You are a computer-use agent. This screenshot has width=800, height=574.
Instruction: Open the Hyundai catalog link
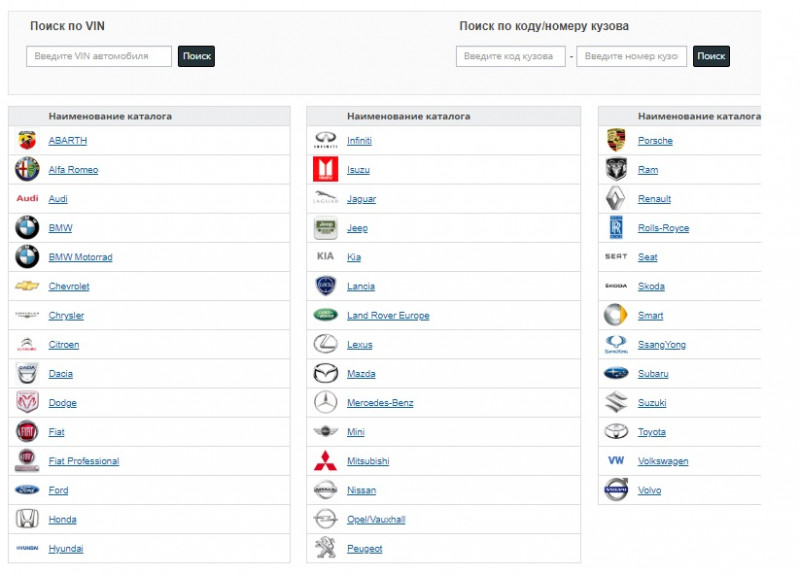pyautogui.click(x=66, y=548)
